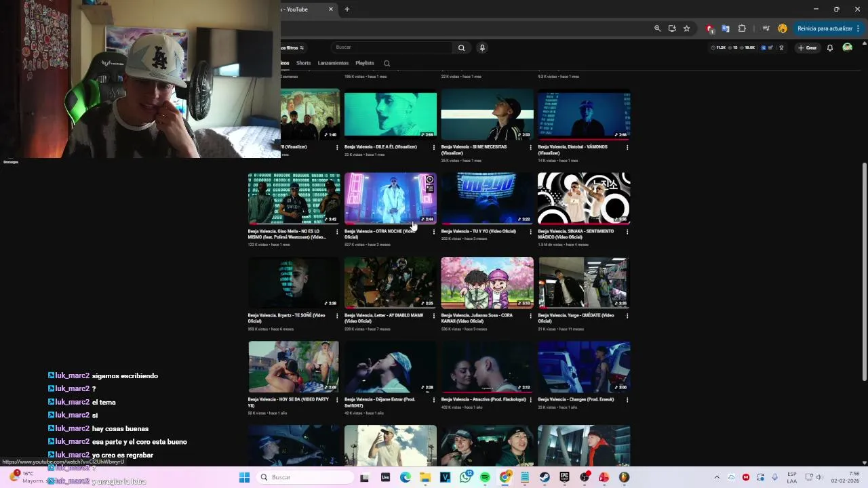Click the YouTube search magnifier button

tap(461, 47)
